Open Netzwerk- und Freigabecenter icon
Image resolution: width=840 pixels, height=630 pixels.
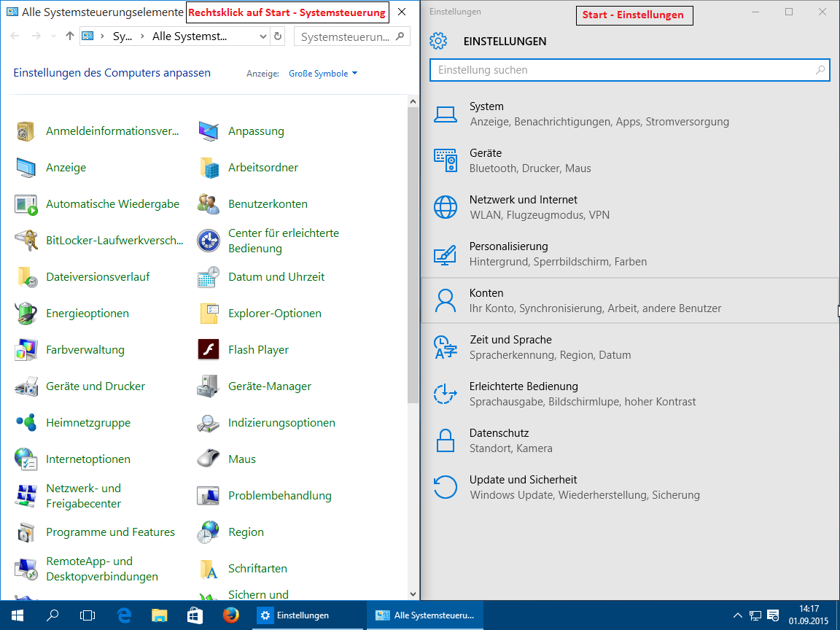(26, 496)
